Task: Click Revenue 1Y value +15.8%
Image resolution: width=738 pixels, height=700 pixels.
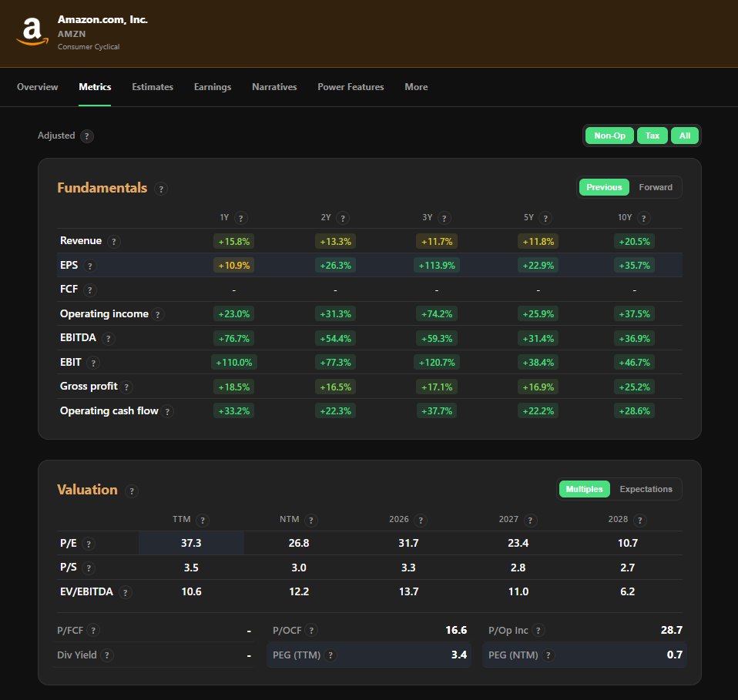Action: coord(234,242)
